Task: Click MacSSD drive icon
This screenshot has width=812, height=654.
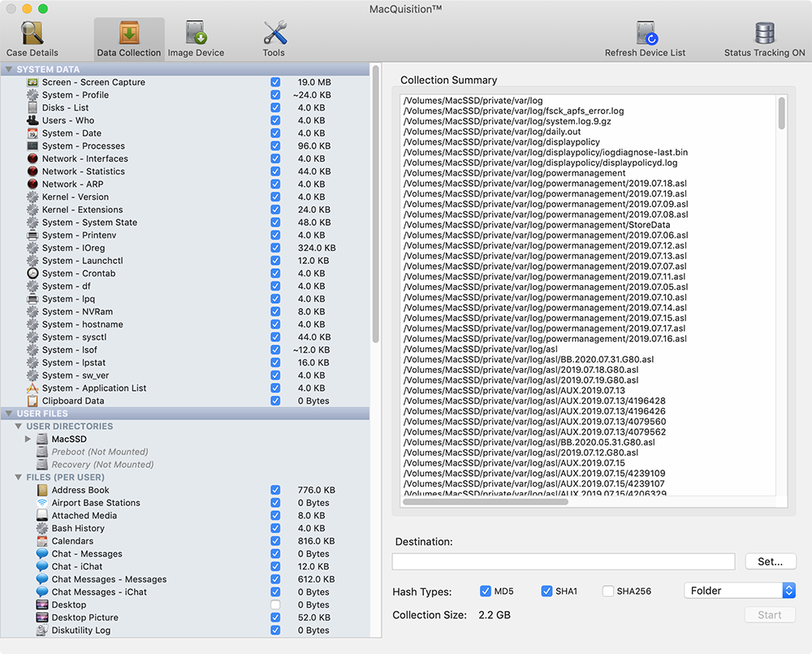Action: pyautogui.click(x=42, y=439)
